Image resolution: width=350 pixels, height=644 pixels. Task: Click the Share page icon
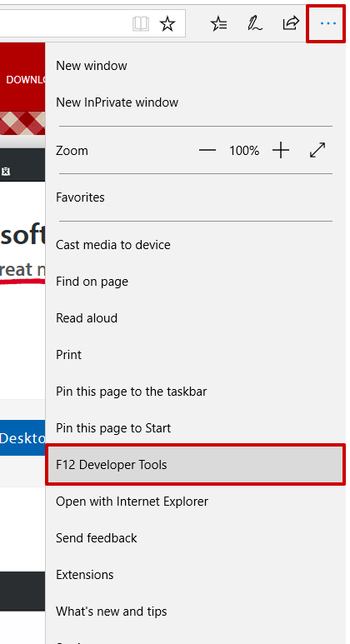pos(291,23)
